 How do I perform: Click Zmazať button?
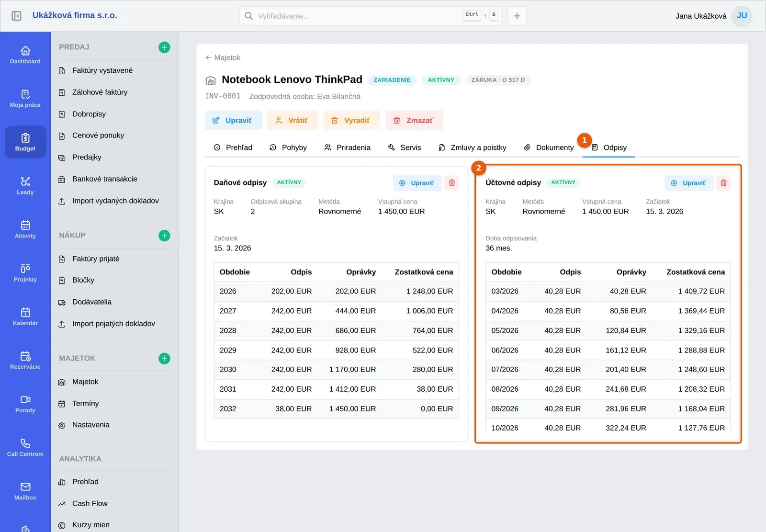click(415, 120)
